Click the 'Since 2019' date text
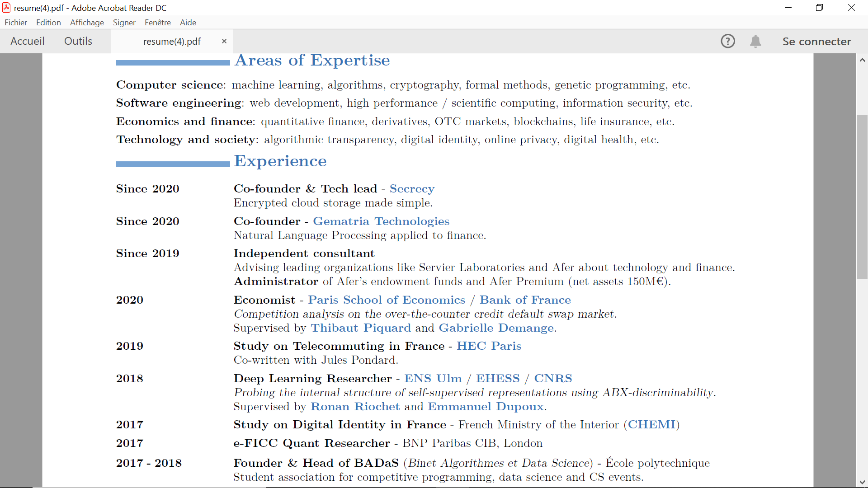Image resolution: width=868 pixels, height=488 pixels. pos(147,253)
